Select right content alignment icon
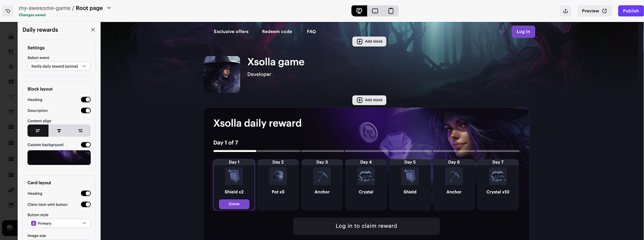The width and height of the screenshot is (644, 240). (80, 130)
